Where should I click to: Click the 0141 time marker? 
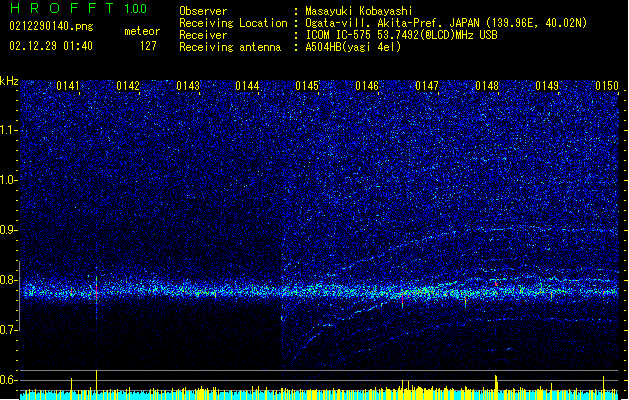pyautogui.click(x=68, y=86)
